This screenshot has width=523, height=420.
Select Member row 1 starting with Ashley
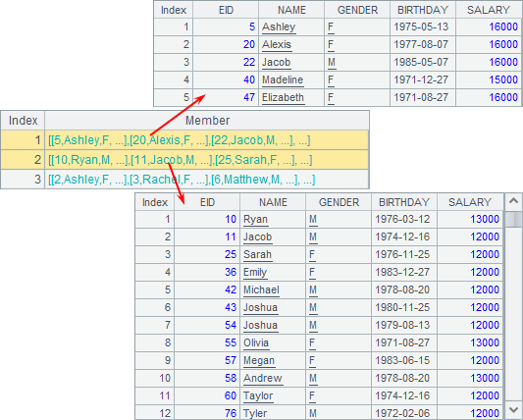click(206, 140)
